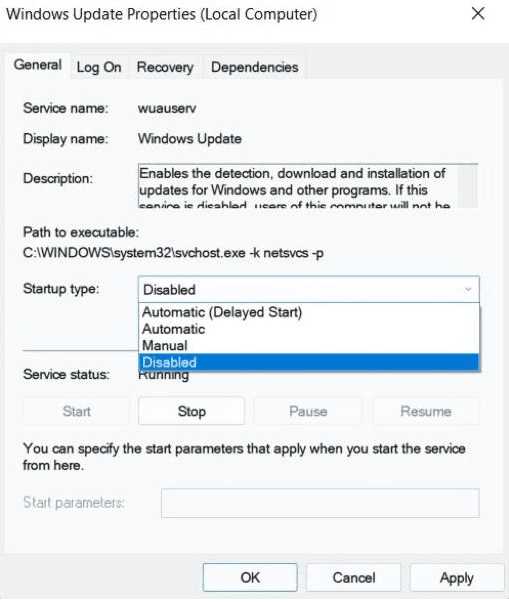The height and width of the screenshot is (602, 509).
Task: Click the Resume service button
Action: point(426,411)
